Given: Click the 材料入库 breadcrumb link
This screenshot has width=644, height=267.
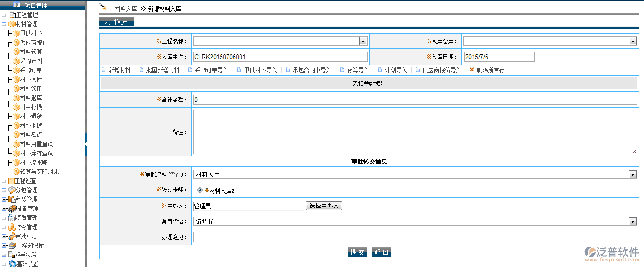Looking at the screenshot, I should pyautogui.click(x=126, y=9).
